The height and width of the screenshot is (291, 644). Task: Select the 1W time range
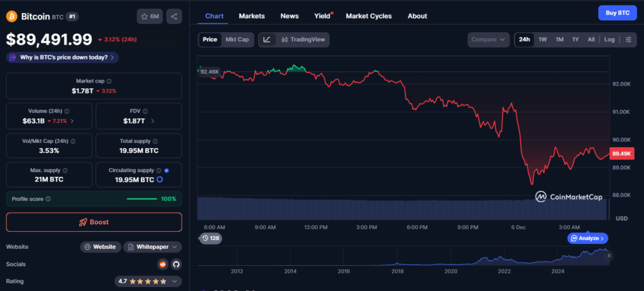click(542, 40)
